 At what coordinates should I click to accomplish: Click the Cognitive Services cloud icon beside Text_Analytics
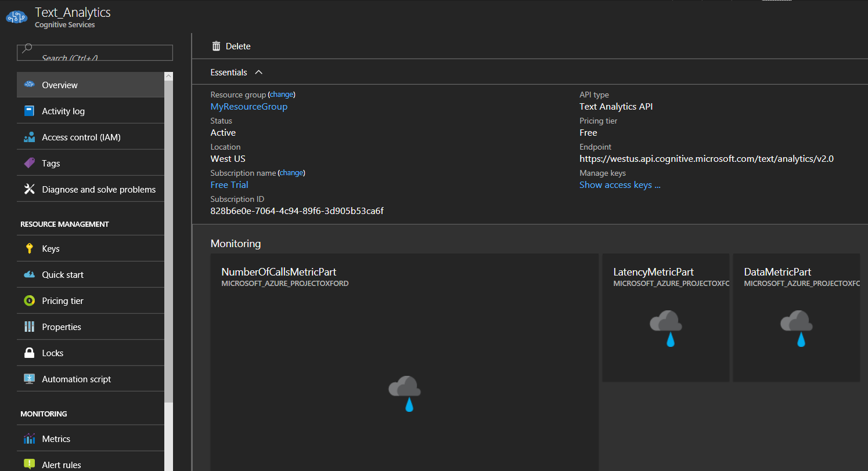coord(17,17)
